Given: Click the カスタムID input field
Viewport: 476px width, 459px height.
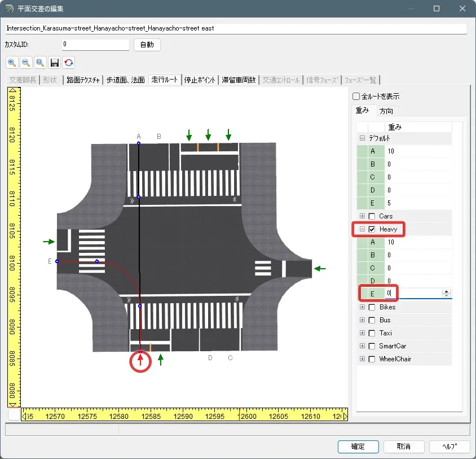Looking at the screenshot, I should [95, 44].
